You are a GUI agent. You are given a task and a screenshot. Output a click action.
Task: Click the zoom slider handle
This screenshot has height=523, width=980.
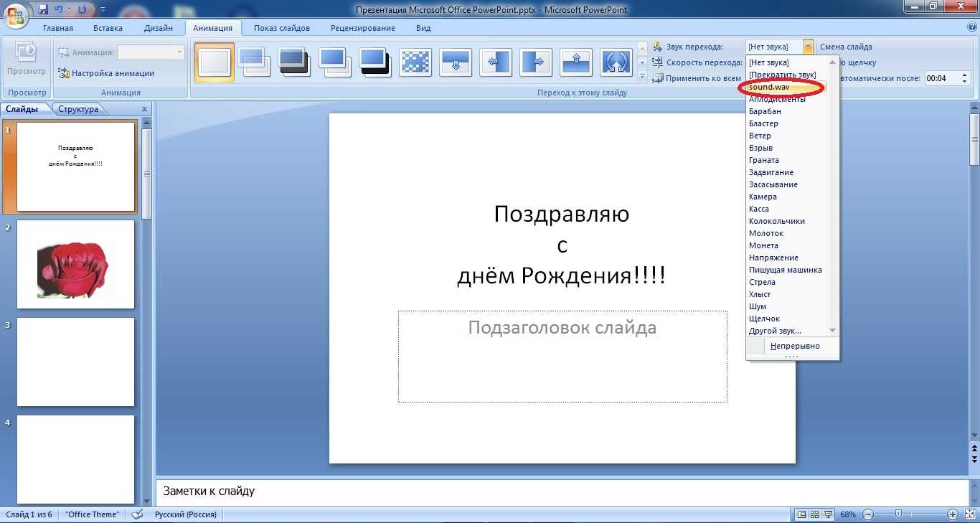point(898,514)
